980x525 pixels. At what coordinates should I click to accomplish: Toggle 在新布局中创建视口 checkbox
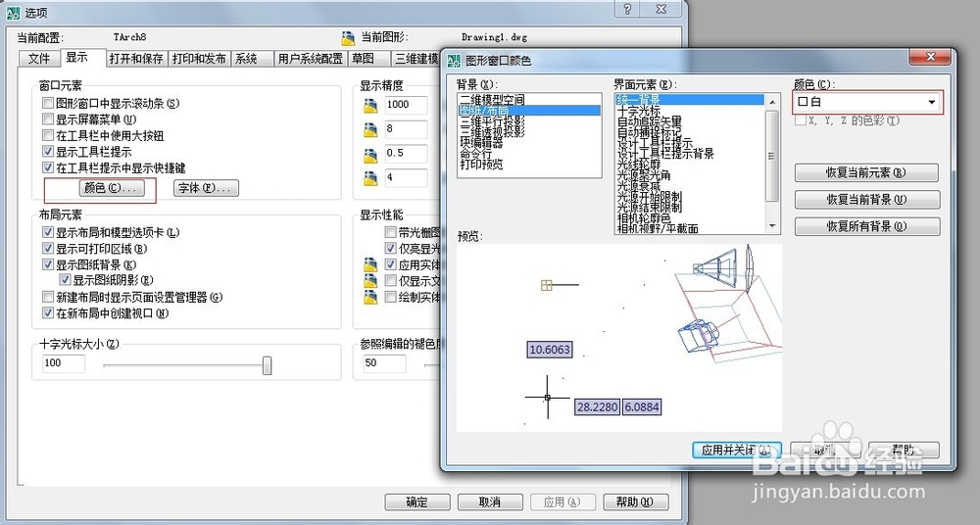[x=47, y=313]
